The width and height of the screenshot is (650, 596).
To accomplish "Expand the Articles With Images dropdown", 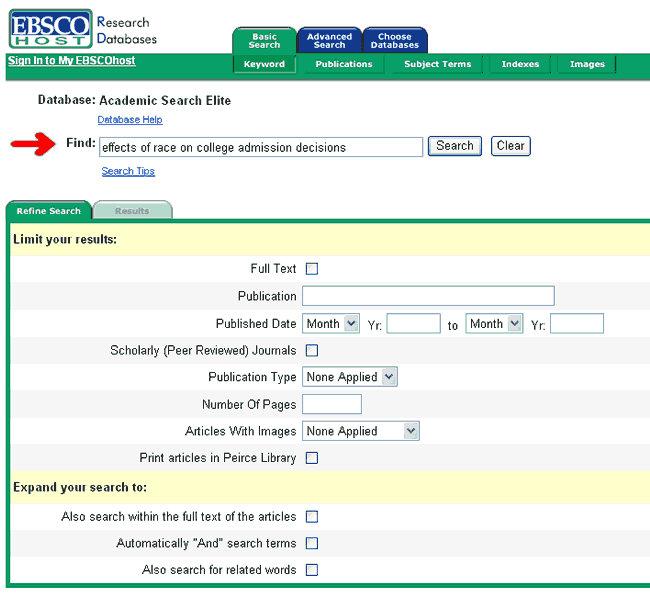I will [x=361, y=431].
